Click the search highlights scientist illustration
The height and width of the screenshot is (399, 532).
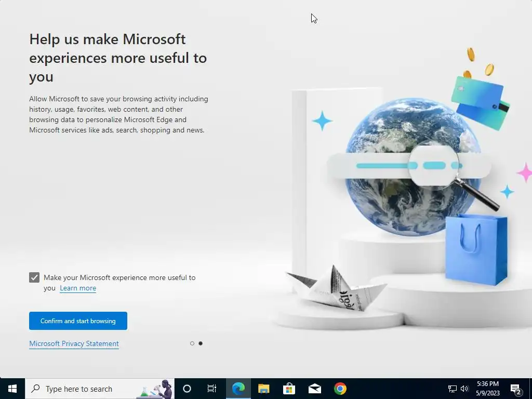tap(156, 389)
